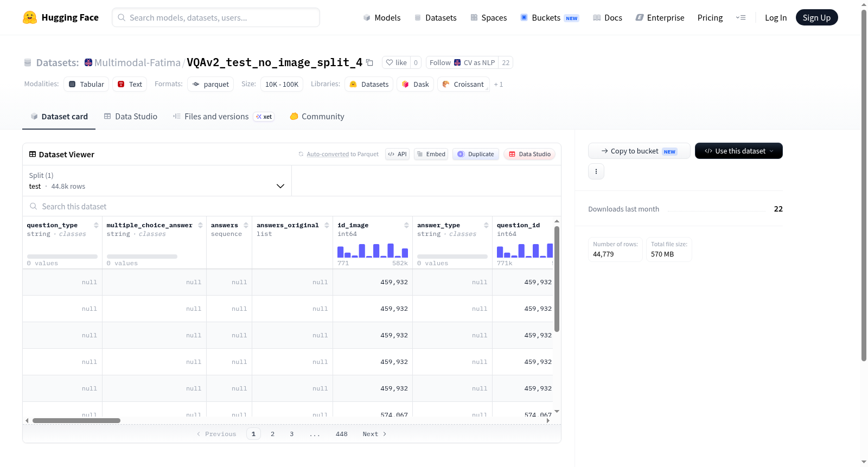Open the Dask library tag
This screenshot has width=868, height=467.
[x=415, y=84]
